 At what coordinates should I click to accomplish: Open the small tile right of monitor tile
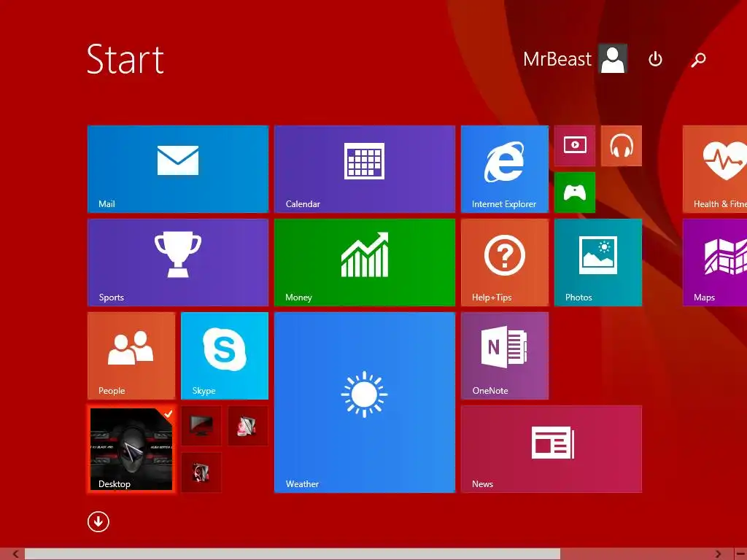248,426
